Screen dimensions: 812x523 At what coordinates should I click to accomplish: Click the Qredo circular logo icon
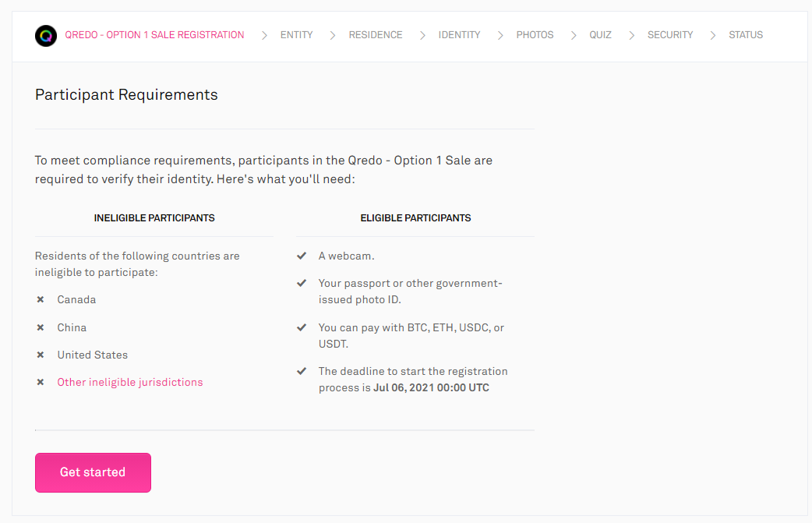click(45, 36)
